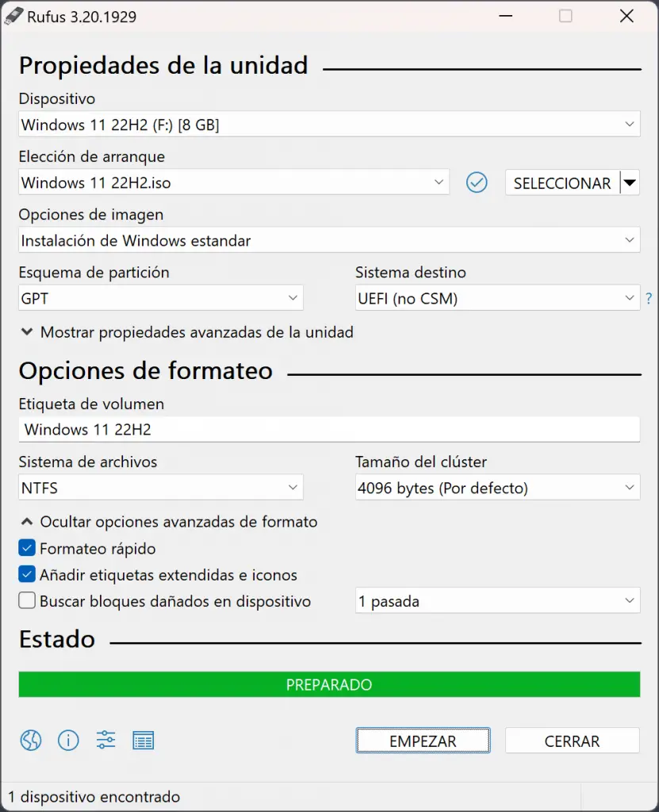Click the help question mark beside Sistema destino
Image resolution: width=659 pixels, height=812 pixels.
pos(649,299)
